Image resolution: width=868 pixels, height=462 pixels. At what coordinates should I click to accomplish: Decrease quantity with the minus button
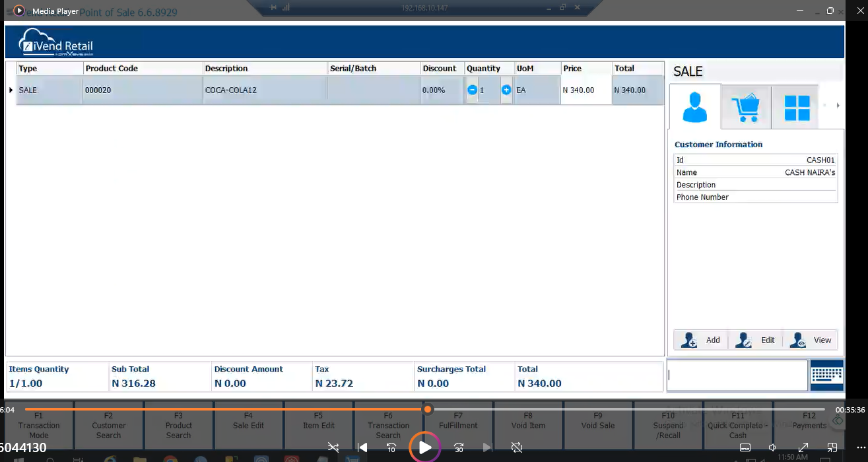pos(472,90)
